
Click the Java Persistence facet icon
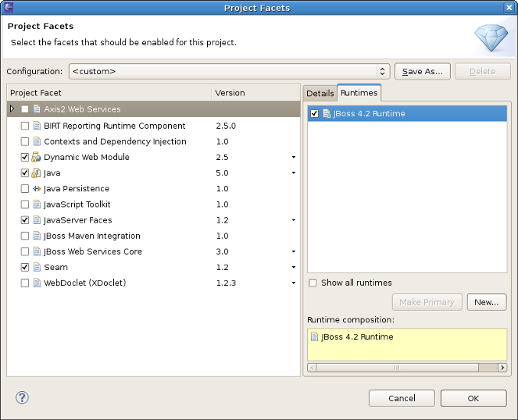(37, 189)
